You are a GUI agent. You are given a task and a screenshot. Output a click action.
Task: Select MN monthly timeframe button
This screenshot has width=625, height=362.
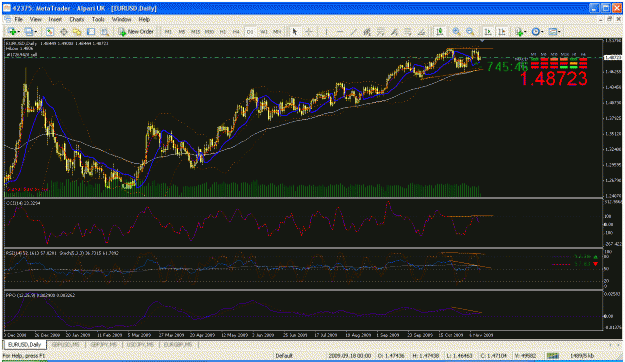277,31
